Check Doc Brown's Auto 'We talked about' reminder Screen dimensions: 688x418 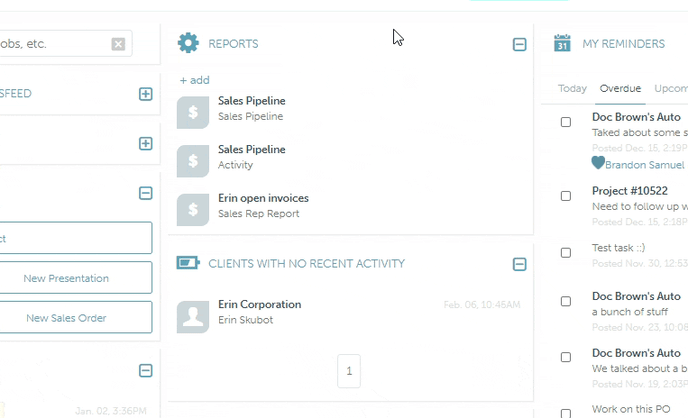[566, 357]
